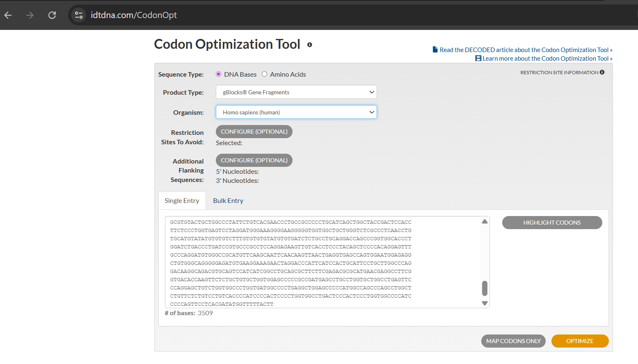Open the Product Type dropdown
The image size is (638, 364).
click(x=296, y=92)
